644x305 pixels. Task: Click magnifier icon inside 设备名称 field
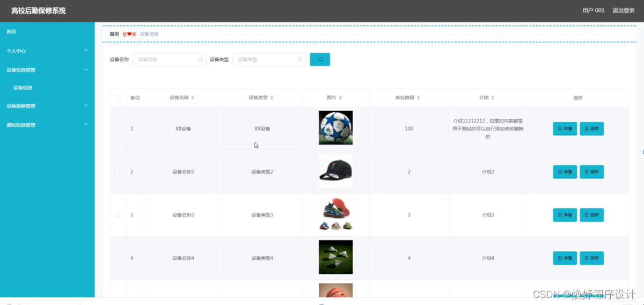coord(200,60)
